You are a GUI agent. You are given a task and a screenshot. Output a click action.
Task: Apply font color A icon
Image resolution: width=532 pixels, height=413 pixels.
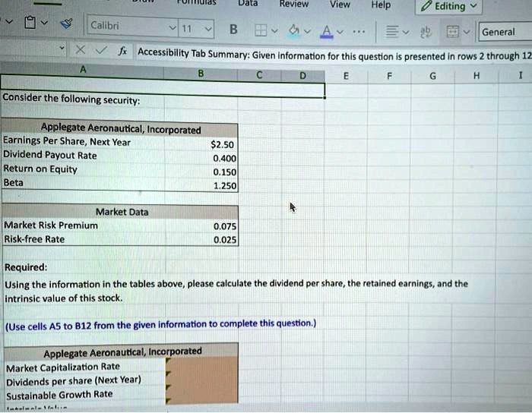tap(326, 32)
